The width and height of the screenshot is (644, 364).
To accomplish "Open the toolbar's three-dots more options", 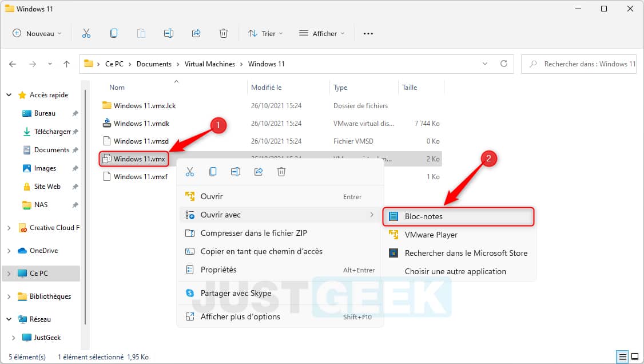I will coord(368,34).
